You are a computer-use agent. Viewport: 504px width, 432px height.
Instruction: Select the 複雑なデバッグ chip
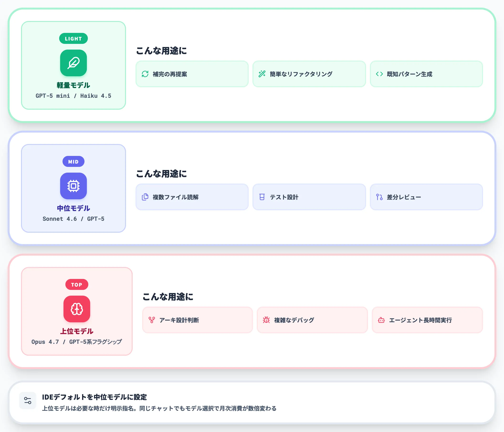coord(312,320)
